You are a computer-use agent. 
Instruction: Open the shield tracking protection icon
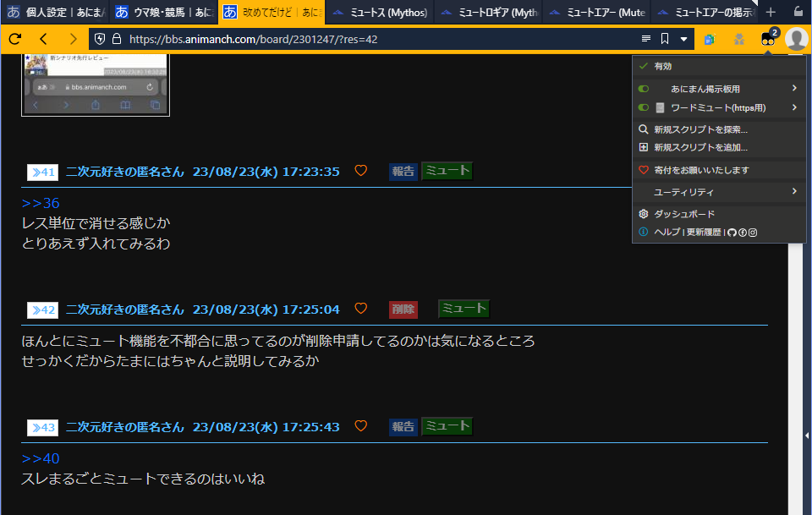[100, 39]
